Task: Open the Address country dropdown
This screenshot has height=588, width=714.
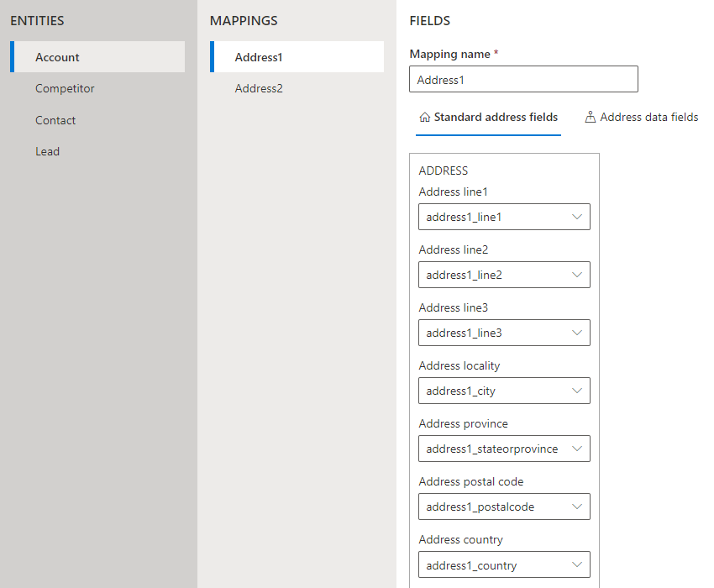Action: coord(577,564)
